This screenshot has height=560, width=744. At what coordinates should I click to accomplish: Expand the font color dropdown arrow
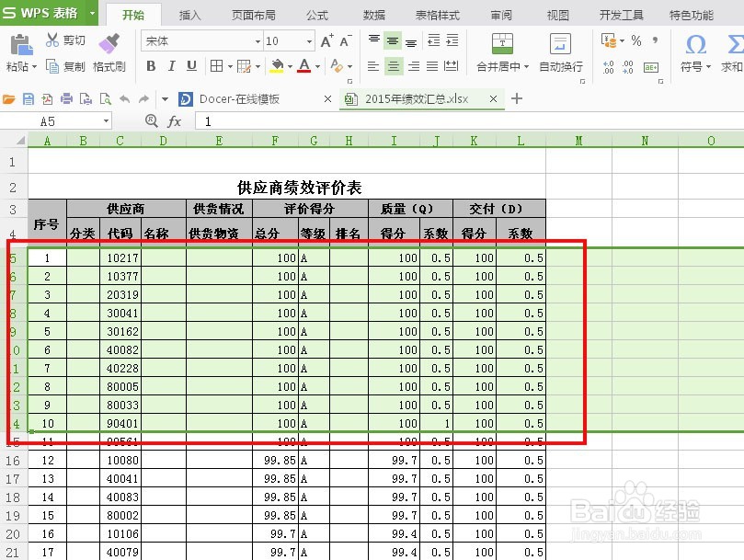click(x=317, y=66)
